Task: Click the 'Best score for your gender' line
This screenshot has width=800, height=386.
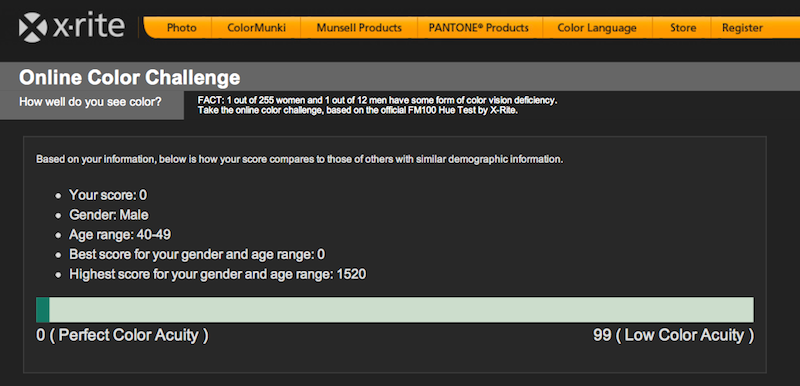Action: coord(197,255)
